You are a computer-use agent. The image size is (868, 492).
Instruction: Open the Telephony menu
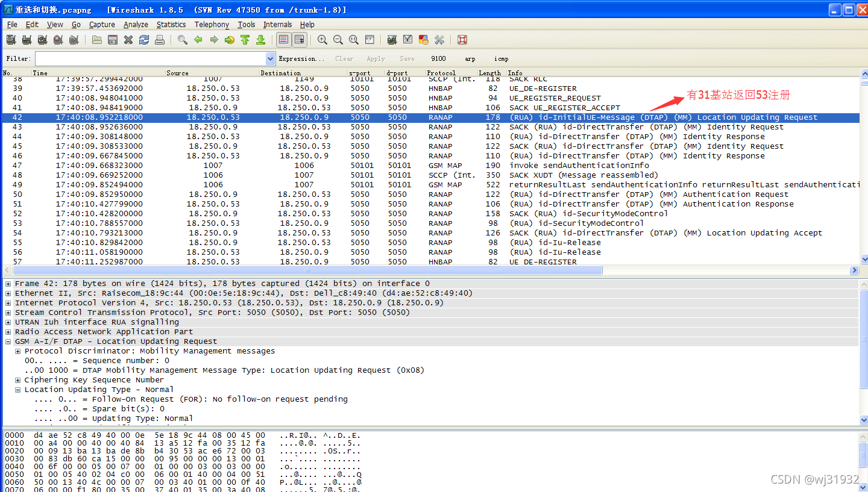pyautogui.click(x=212, y=25)
